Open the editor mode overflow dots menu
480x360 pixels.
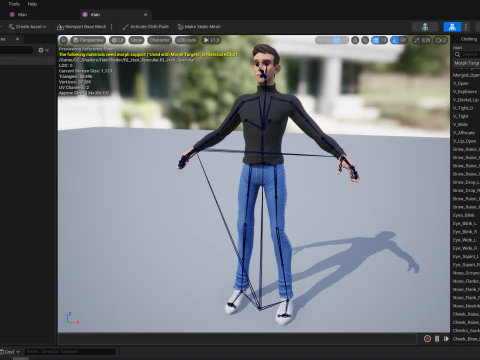[x=466, y=27]
